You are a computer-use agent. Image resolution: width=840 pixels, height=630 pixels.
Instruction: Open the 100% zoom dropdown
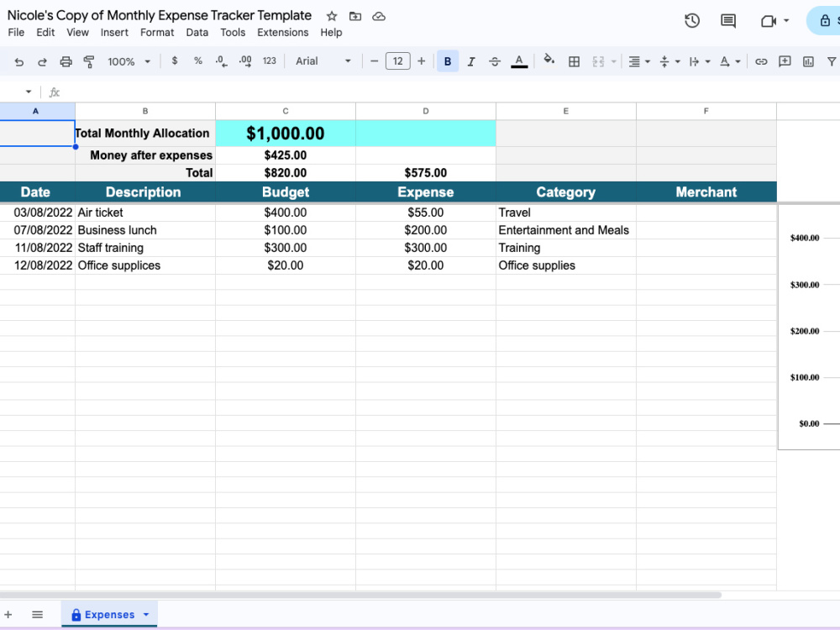[x=129, y=61]
